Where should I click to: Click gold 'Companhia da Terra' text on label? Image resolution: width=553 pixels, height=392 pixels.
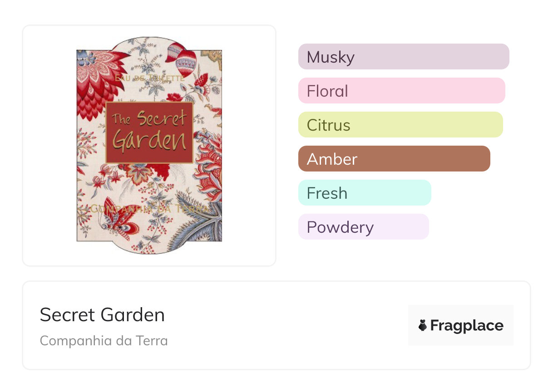[149, 209]
